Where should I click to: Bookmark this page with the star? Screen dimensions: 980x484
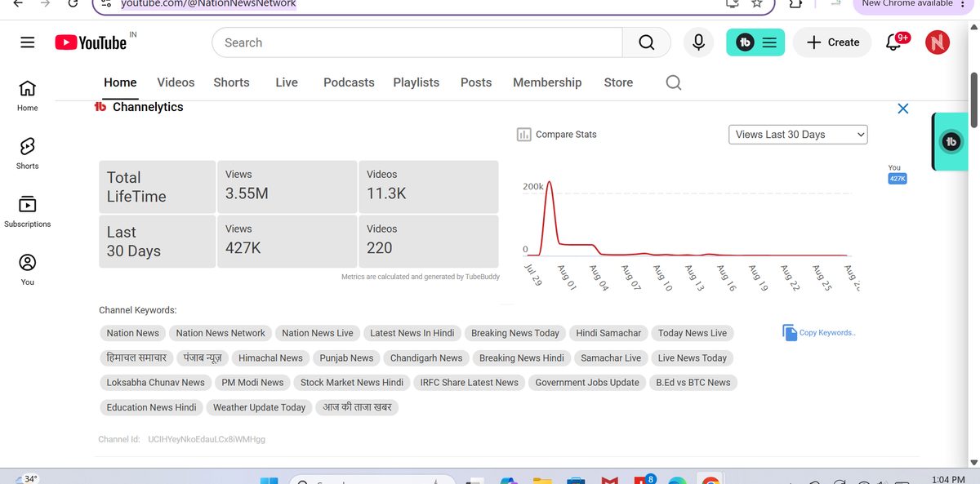[x=757, y=3]
